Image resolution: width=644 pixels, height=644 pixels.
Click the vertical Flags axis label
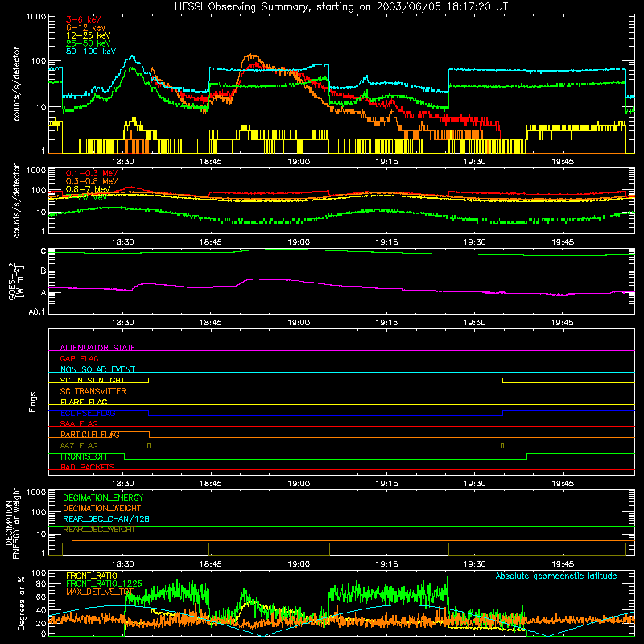pyautogui.click(x=32, y=402)
